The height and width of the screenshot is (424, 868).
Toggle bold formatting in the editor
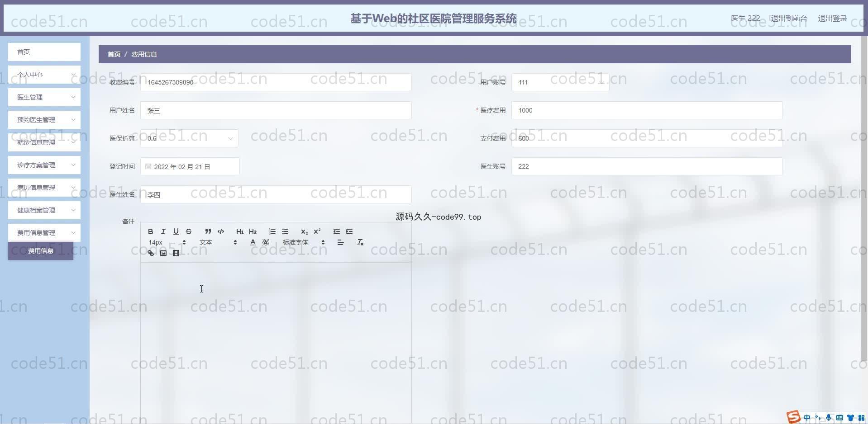(x=151, y=231)
